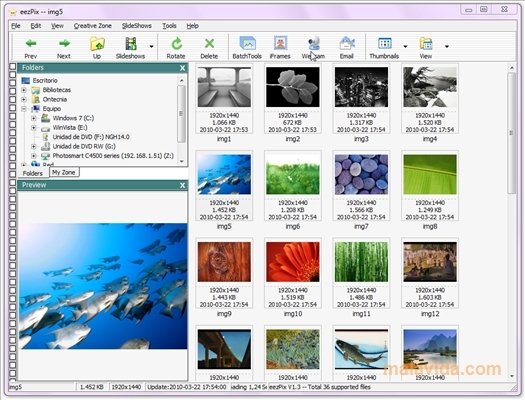The image size is (525, 400).
Task: Select WinVista (E:) drive
Action: tap(64, 128)
